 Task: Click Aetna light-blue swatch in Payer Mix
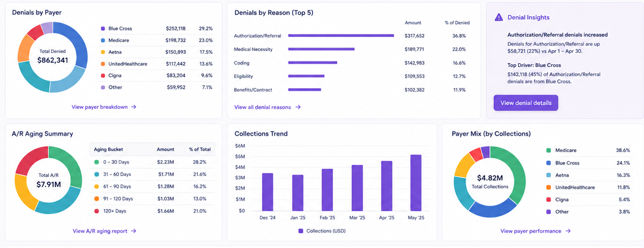tap(549, 175)
